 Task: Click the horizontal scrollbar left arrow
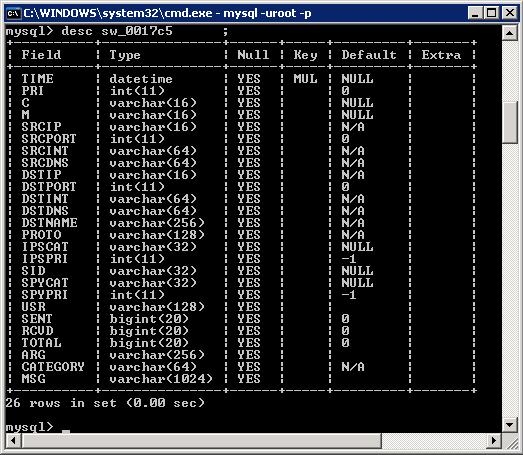point(13,440)
